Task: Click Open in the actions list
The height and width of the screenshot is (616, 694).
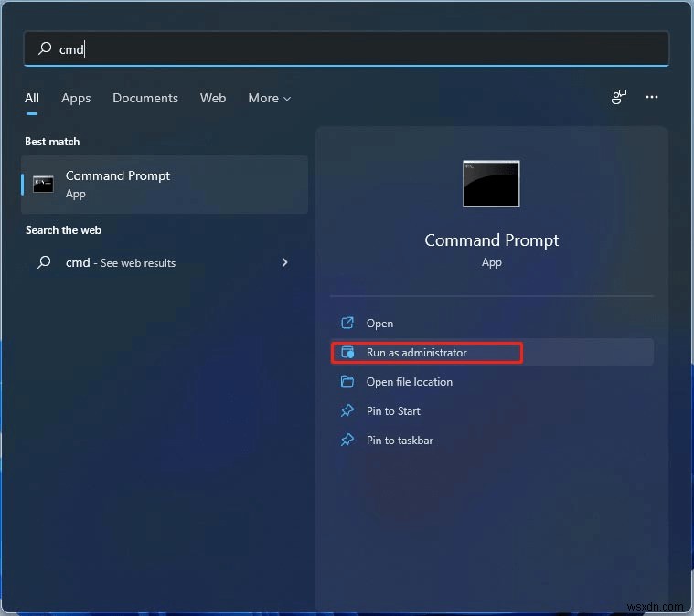Action: point(492,324)
